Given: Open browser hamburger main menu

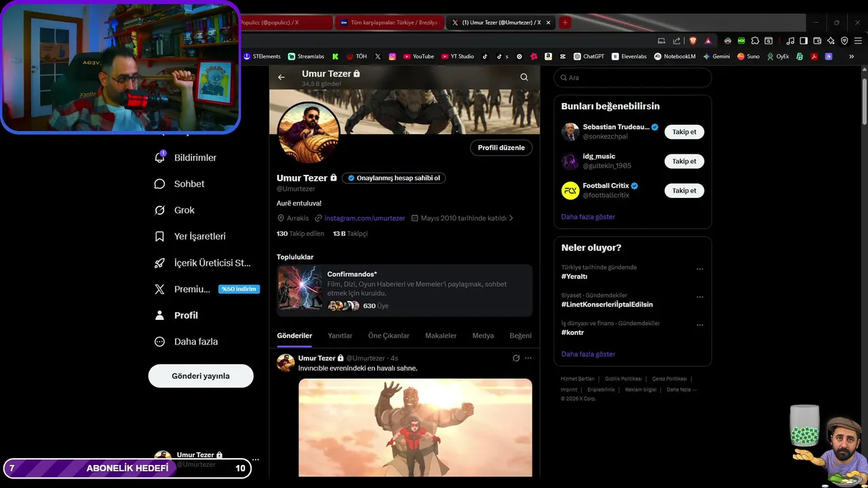Looking at the screenshot, I should pos(858,41).
